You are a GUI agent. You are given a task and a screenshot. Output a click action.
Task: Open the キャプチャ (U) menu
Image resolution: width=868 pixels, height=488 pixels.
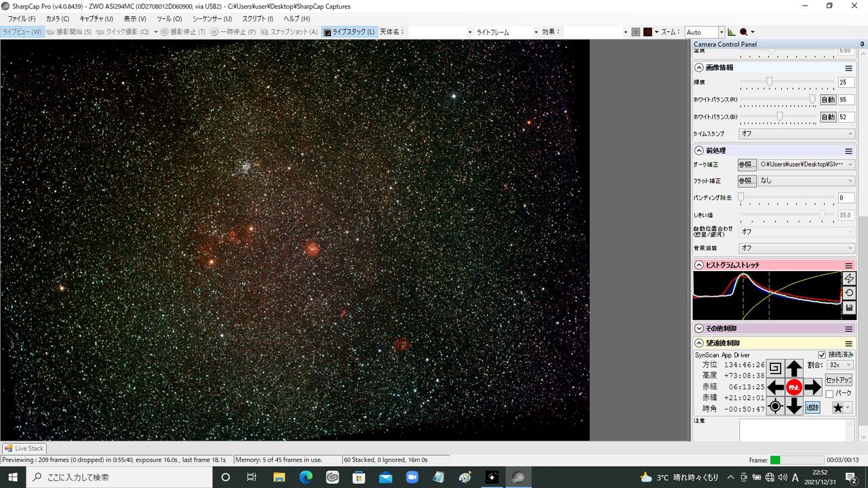pos(96,19)
